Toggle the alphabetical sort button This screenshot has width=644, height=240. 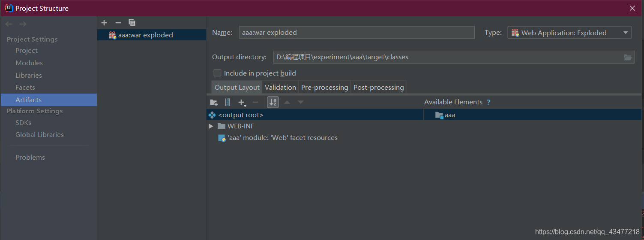[x=273, y=103]
